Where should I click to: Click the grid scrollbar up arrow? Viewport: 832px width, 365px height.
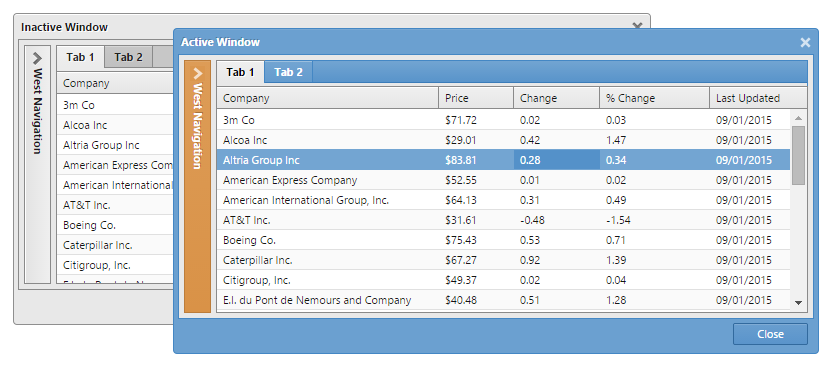pyautogui.click(x=798, y=118)
